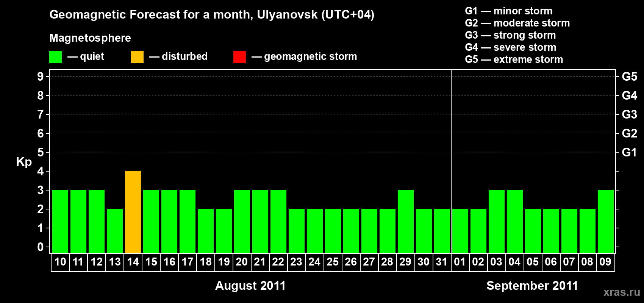Click the Kp value 7 on left axis

[x=41, y=114]
